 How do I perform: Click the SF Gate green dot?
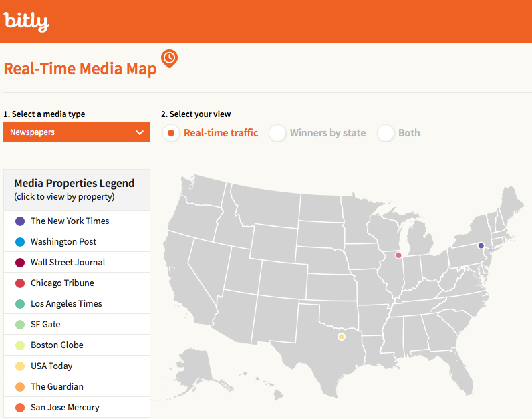tap(20, 325)
